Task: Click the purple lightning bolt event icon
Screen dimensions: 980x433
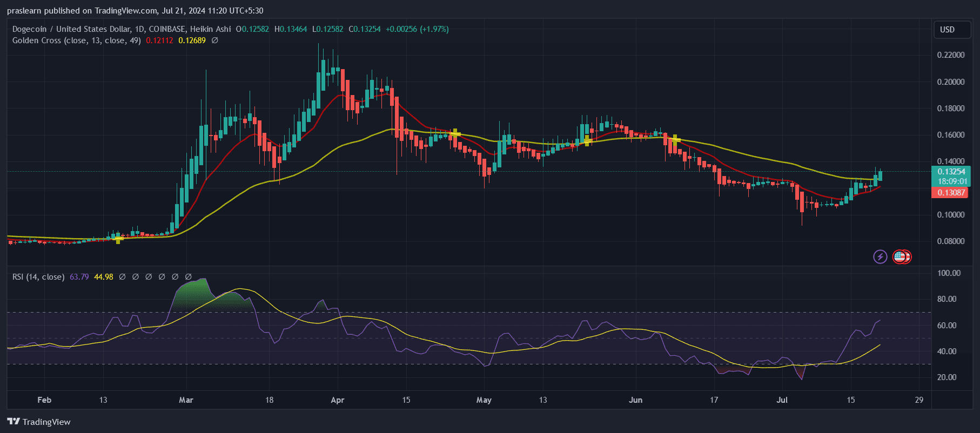Action: pyautogui.click(x=880, y=256)
